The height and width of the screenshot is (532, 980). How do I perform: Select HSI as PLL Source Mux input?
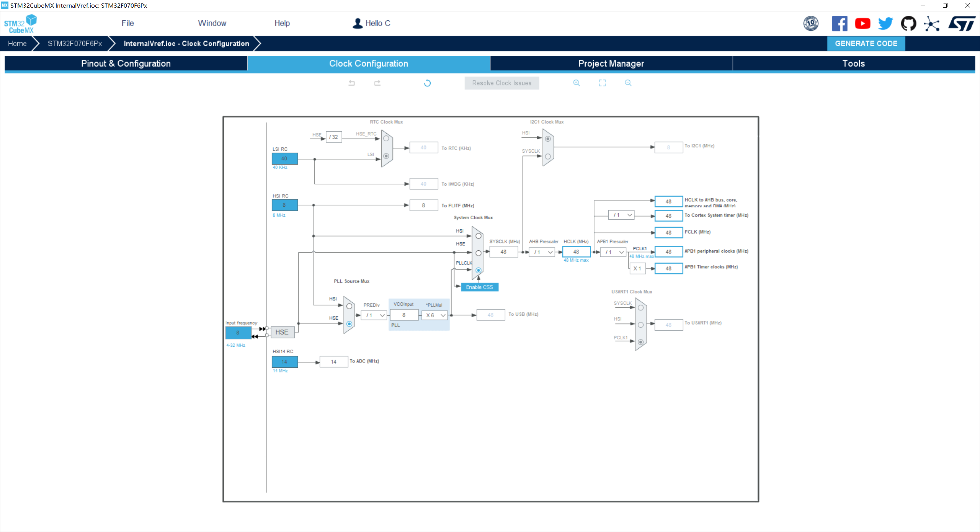click(349, 306)
